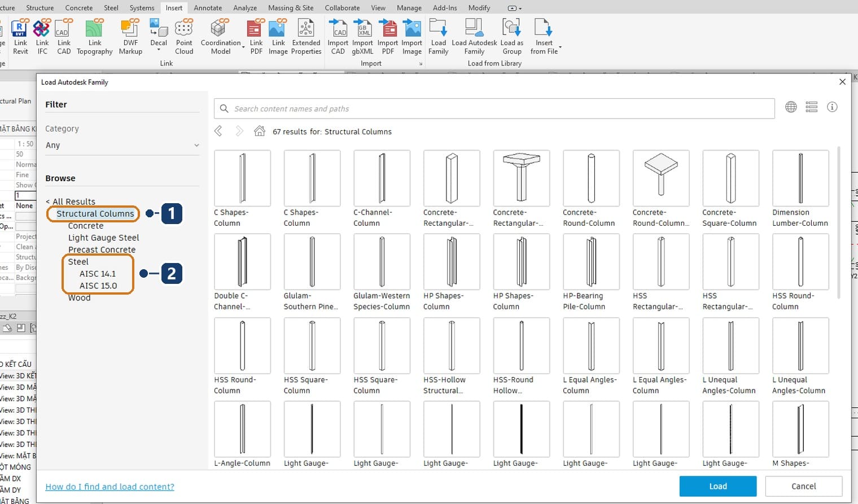Open the Coordination Model tool
Image resolution: width=858 pixels, height=504 pixels.
pyautogui.click(x=221, y=37)
